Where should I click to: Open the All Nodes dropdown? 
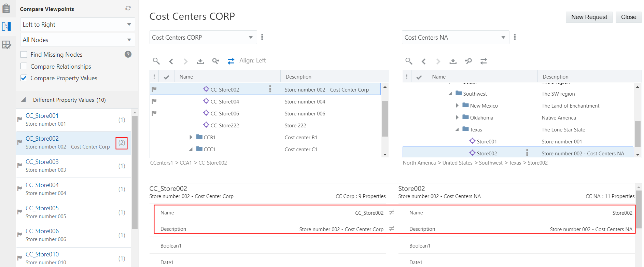78,40
